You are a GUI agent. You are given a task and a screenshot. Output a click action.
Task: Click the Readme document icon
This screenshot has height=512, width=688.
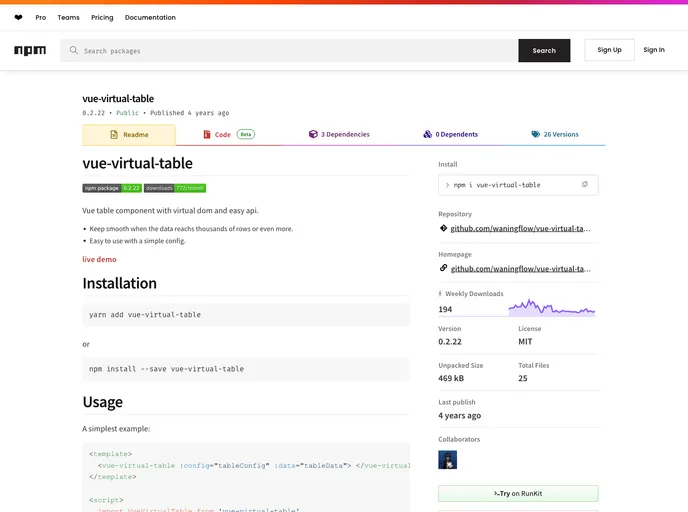click(114, 135)
